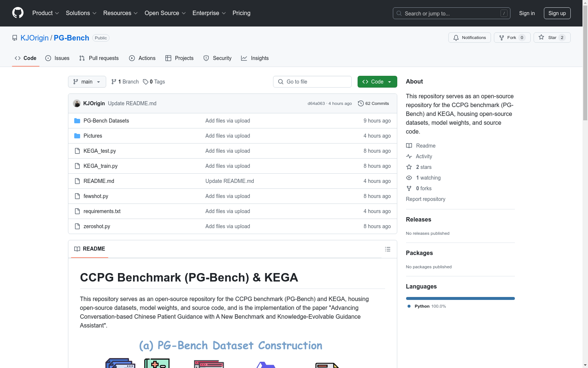This screenshot has width=588, height=368.
Task: Click the Report repository link
Action: [x=426, y=199]
